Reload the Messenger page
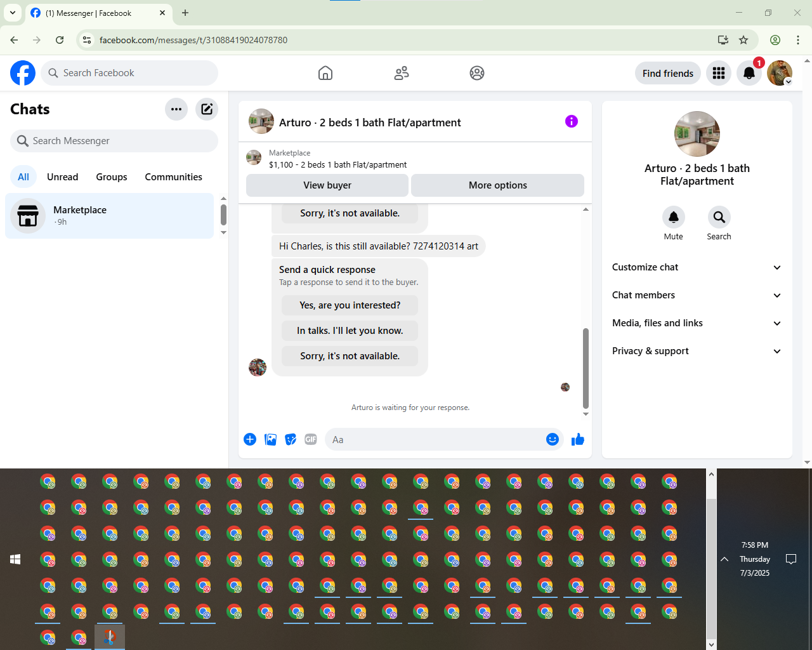Image resolution: width=812 pixels, height=650 pixels. coord(60,40)
